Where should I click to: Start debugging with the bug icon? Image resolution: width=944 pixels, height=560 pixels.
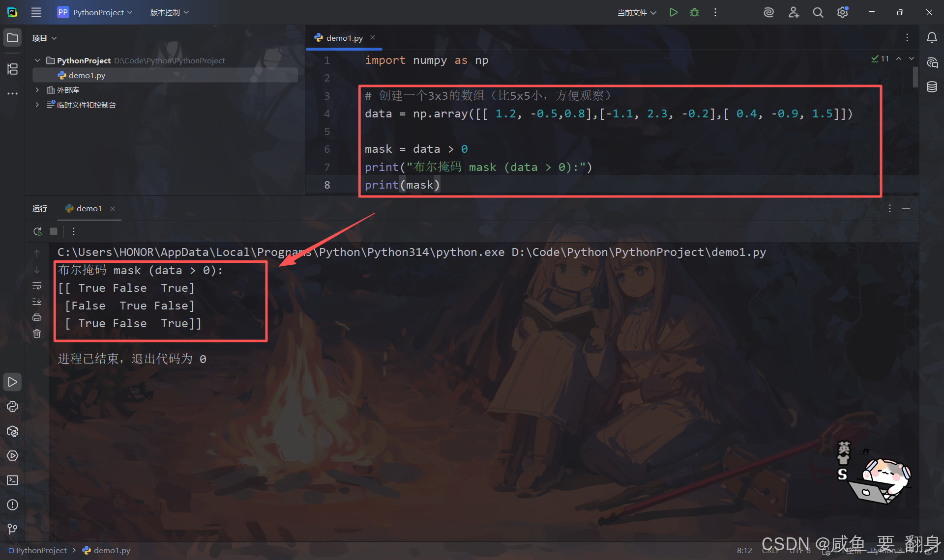(x=694, y=12)
